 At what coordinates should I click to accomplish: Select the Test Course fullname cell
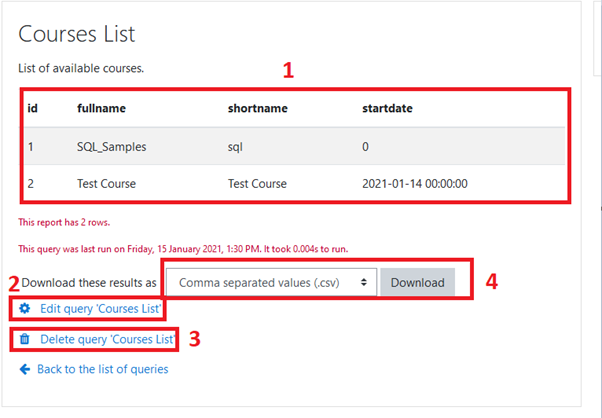tap(106, 184)
